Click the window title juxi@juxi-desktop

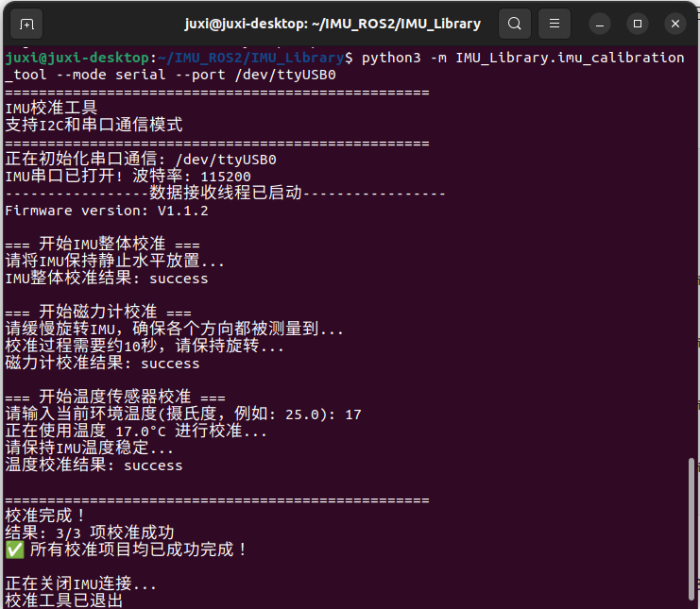tap(333, 24)
